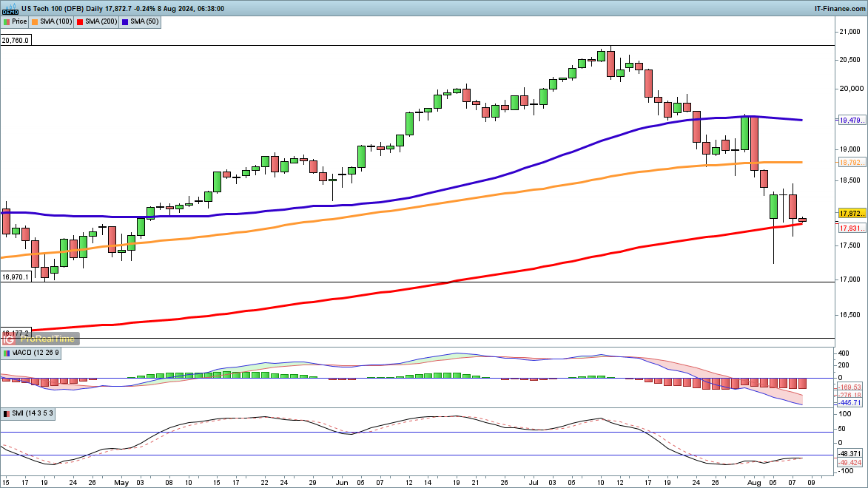Click the 17,500 price axis label

[x=850, y=245]
